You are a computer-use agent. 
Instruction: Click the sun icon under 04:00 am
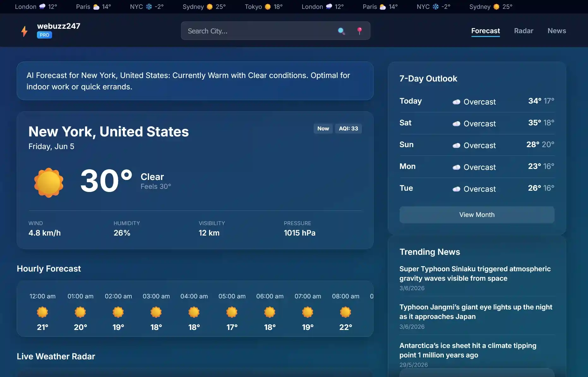(x=194, y=312)
